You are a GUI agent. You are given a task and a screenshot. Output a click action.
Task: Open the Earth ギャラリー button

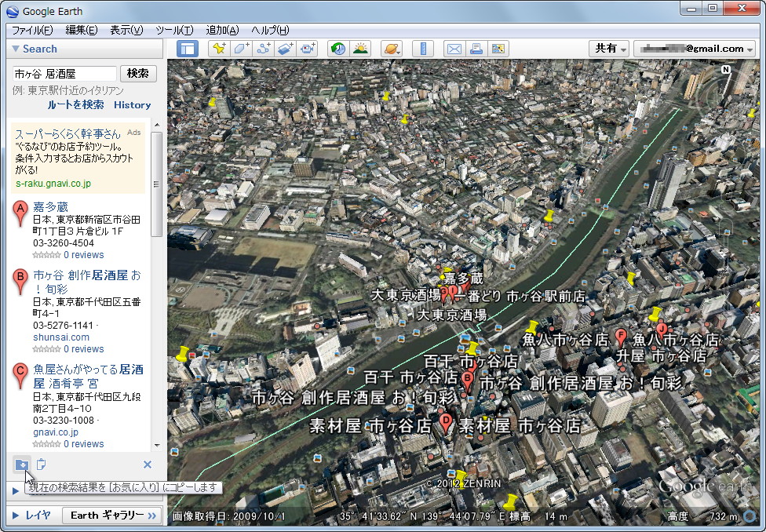(111, 516)
